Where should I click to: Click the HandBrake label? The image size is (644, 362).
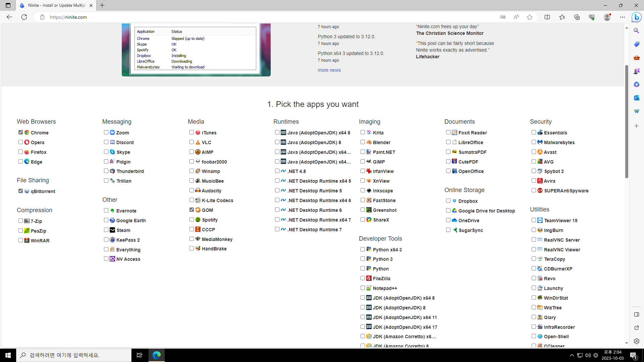214,249
